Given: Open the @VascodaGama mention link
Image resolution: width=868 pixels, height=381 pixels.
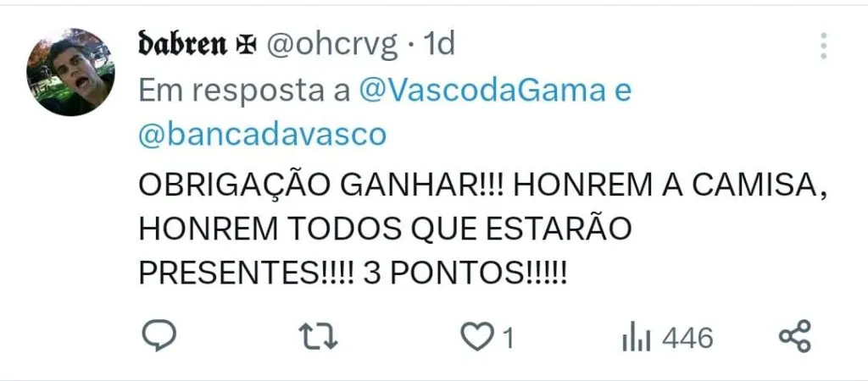Looking at the screenshot, I should click(x=482, y=91).
